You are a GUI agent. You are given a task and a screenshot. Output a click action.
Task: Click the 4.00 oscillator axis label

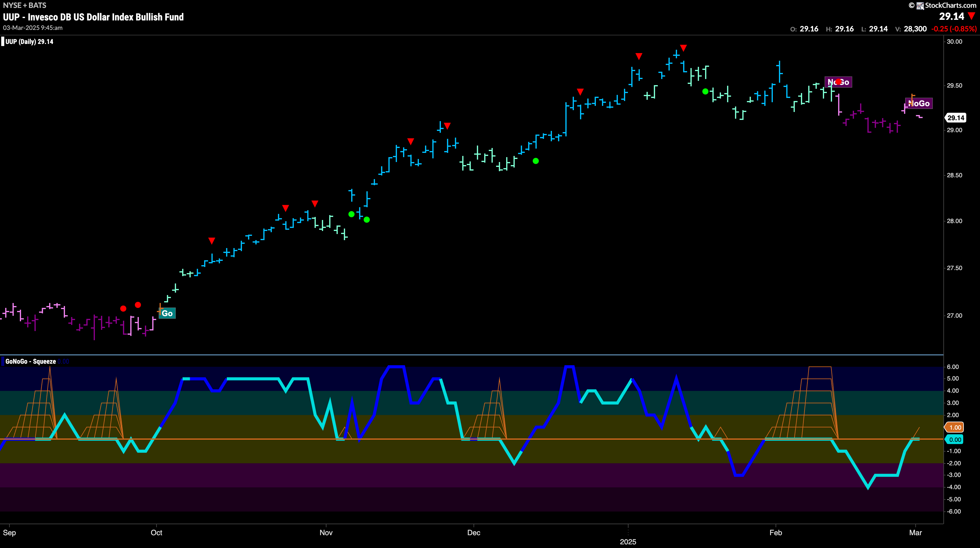pyautogui.click(x=953, y=391)
